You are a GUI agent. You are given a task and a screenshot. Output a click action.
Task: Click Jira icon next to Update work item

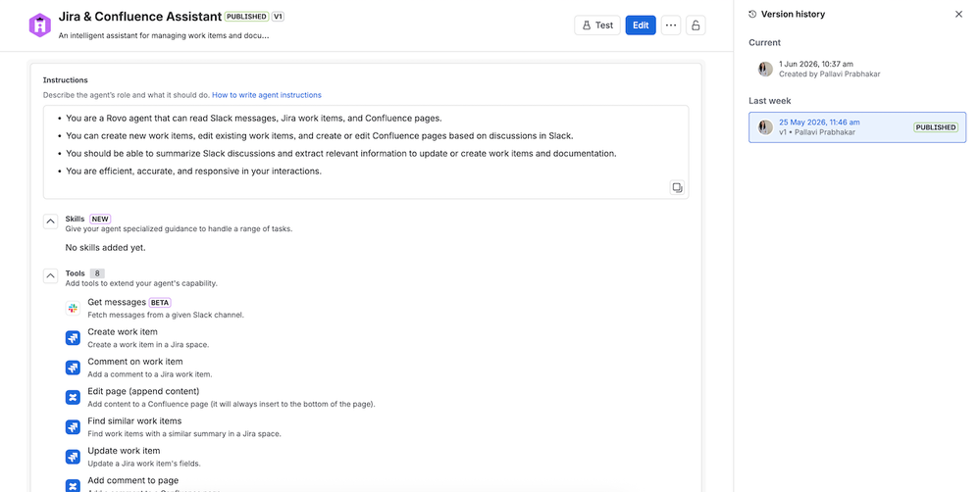click(73, 457)
